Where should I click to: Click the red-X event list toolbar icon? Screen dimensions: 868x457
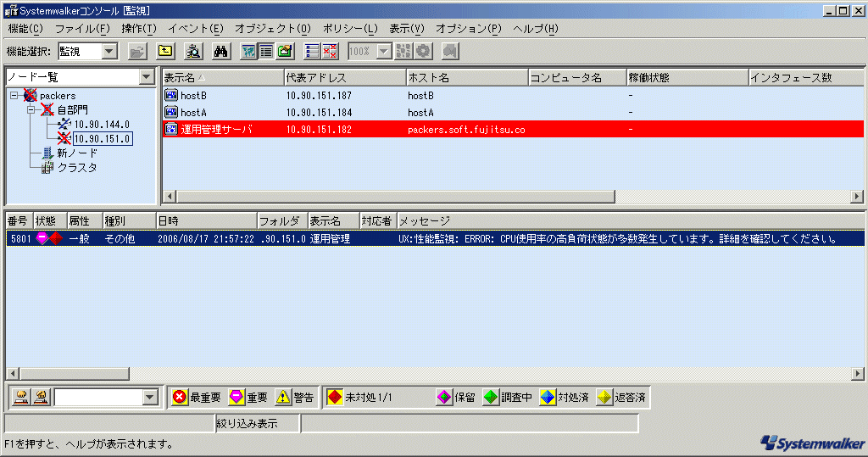coord(330,52)
